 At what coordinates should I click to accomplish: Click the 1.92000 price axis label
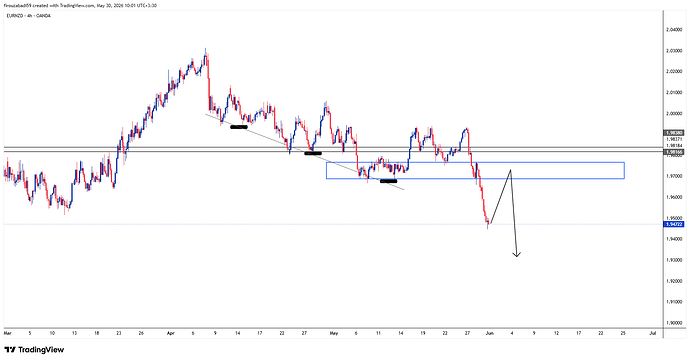pyautogui.click(x=674, y=281)
